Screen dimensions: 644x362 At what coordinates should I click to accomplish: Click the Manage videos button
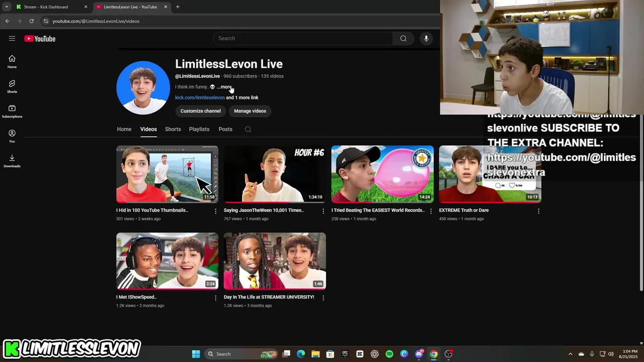click(250, 111)
